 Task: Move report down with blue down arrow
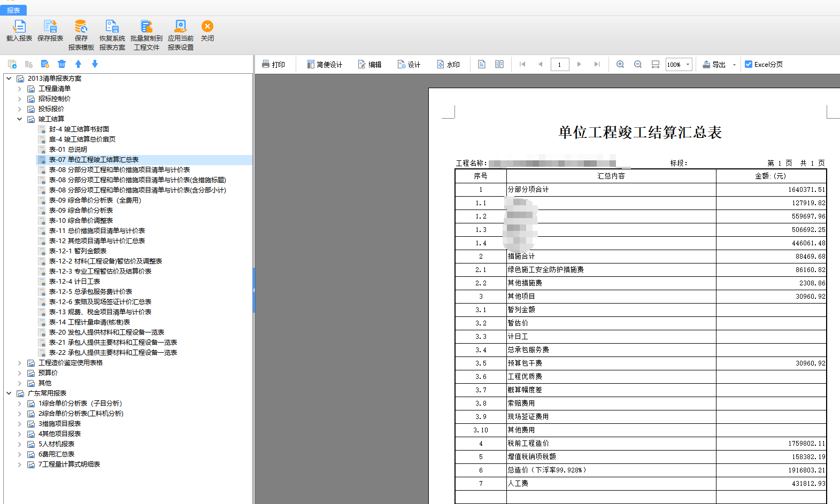coord(95,64)
